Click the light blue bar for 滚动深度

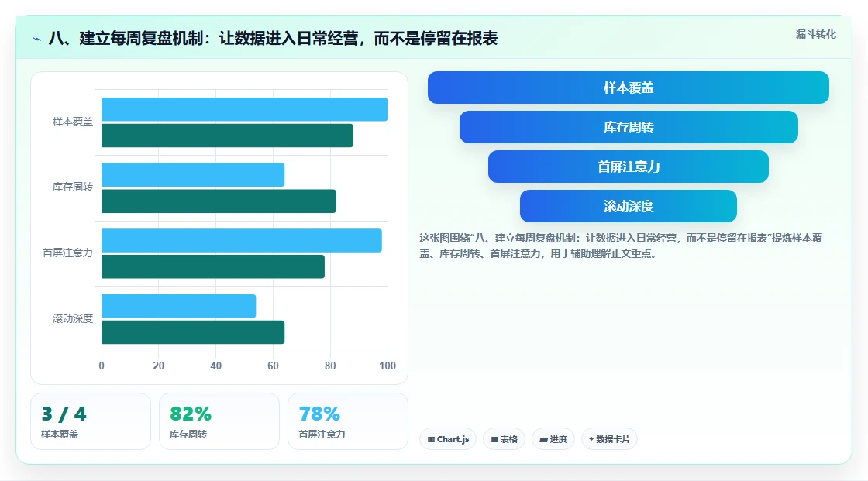coord(179,306)
